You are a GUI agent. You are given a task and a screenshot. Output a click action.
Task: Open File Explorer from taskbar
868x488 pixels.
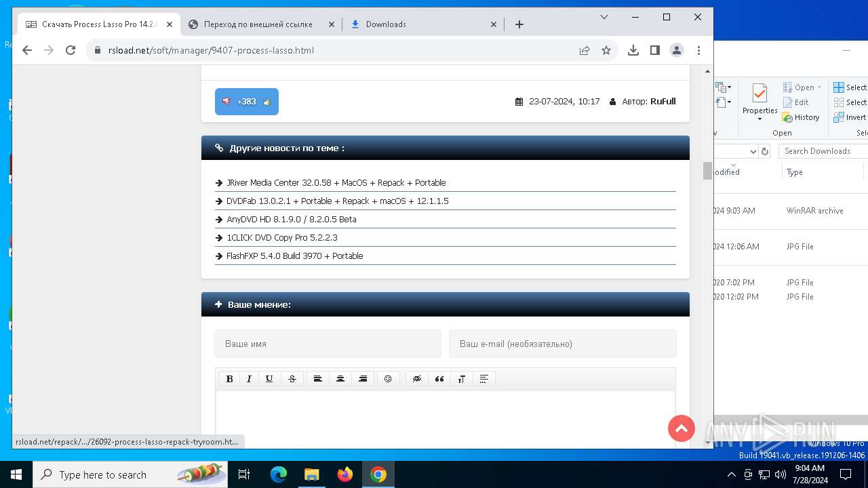coord(312,474)
